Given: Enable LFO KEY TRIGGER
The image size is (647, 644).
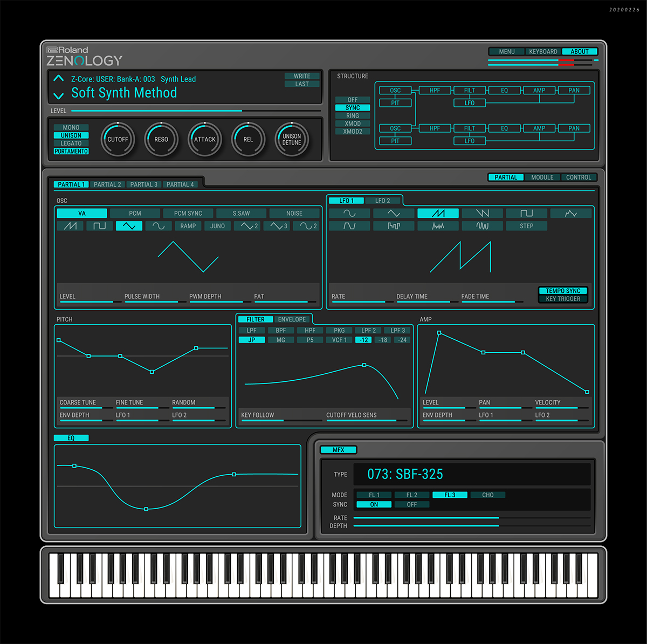Looking at the screenshot, I should [x=563, y=299].
